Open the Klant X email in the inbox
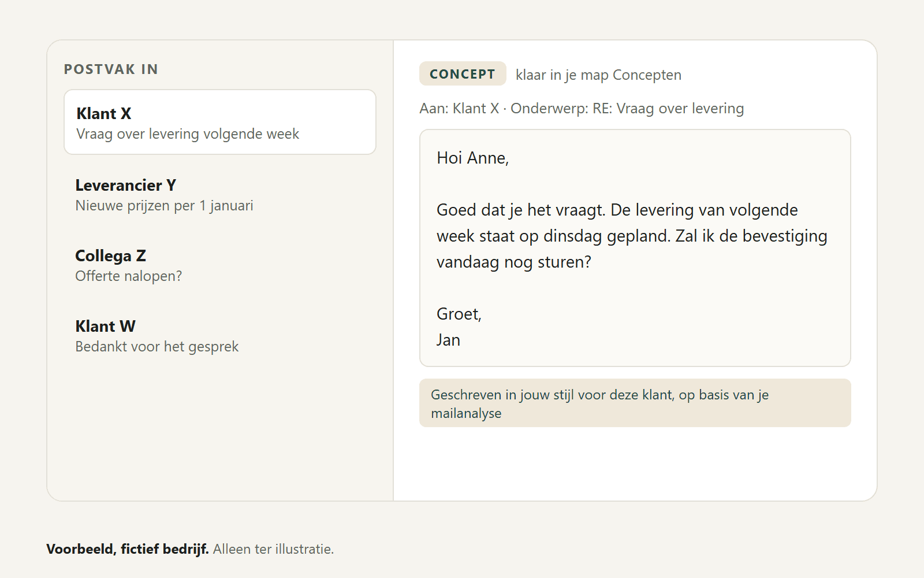Image resolution: width=924 pixels, height=578 pixels. (220, 122)
